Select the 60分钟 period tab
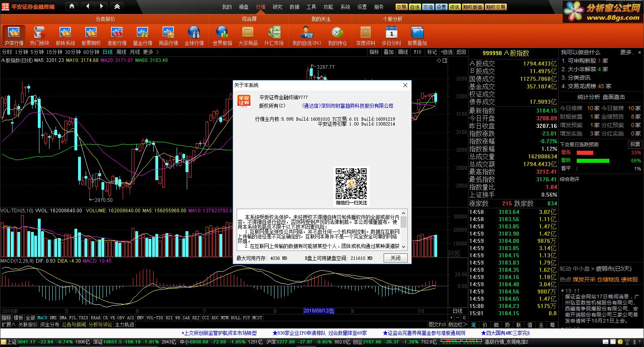644x347 pixels. click(91, 52)
